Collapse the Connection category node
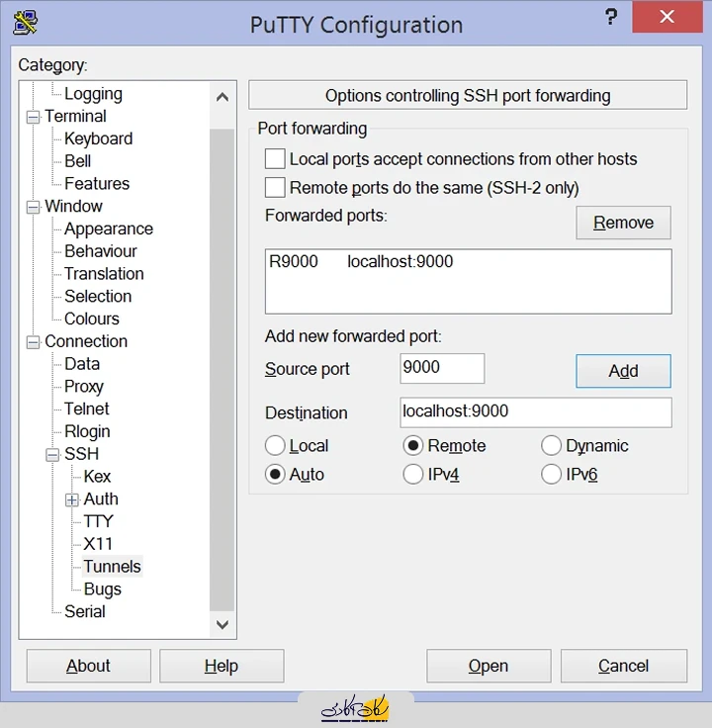The image size is (712, 728). [x=33, y=342]
